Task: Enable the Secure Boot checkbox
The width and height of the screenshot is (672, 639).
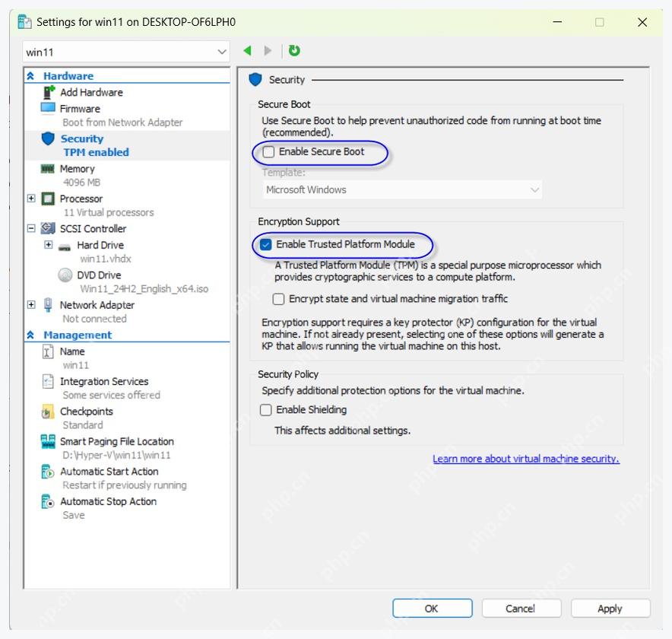Action: 268,152
